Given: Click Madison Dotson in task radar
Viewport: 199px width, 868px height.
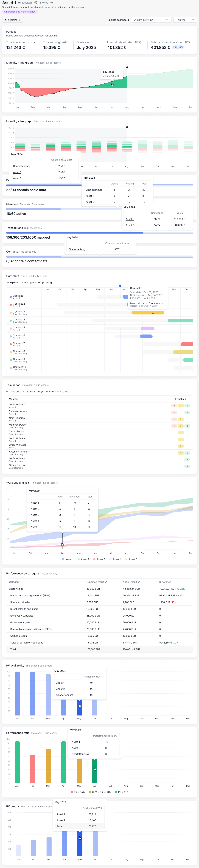Looking at the screenshot, I should click(x=18, y=425).
